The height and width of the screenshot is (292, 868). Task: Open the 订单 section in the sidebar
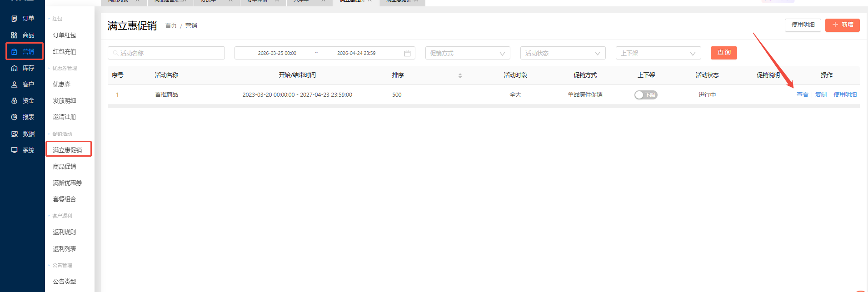tap(22, 19)
